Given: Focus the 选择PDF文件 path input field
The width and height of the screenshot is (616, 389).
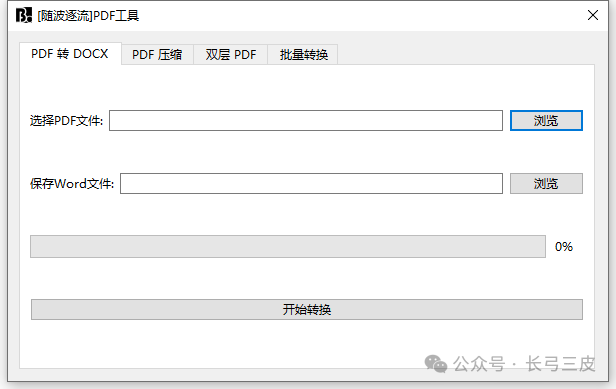Looking at the screenshot, I should point(306,121).
